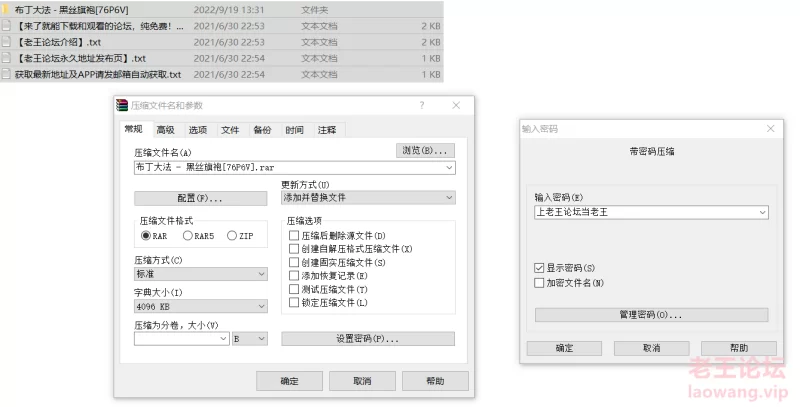Uncheck 显示密码 checkbox
The width and height of the screenshot is (800, 407).
coord(539,268)
